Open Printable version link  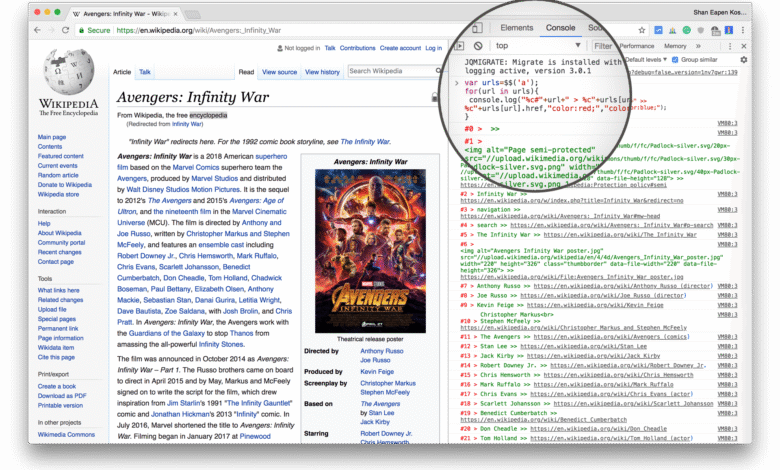pyautogui.click(x=60, y=405)
